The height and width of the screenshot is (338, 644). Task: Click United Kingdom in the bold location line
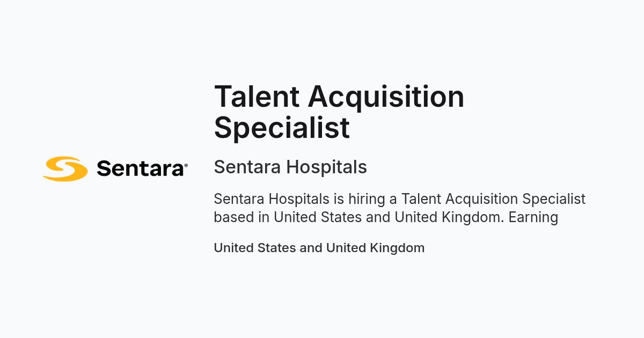click(375, 248)
